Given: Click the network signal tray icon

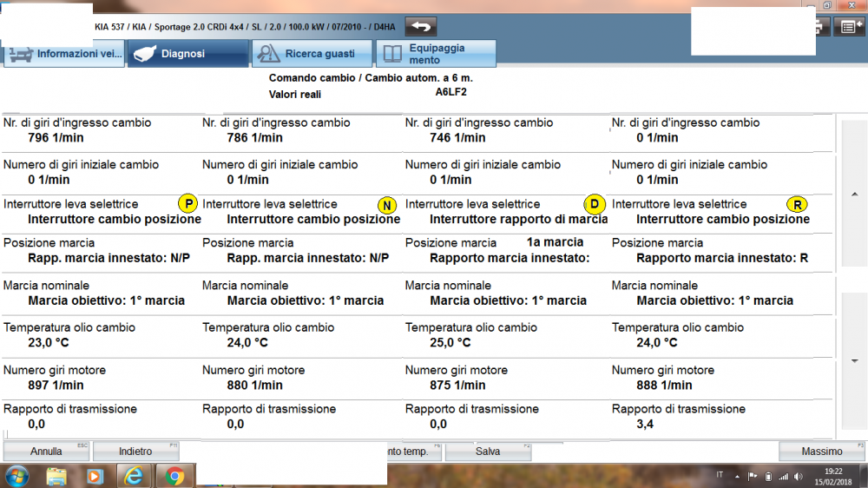Looking at the screenshot, I should [783, 477].
